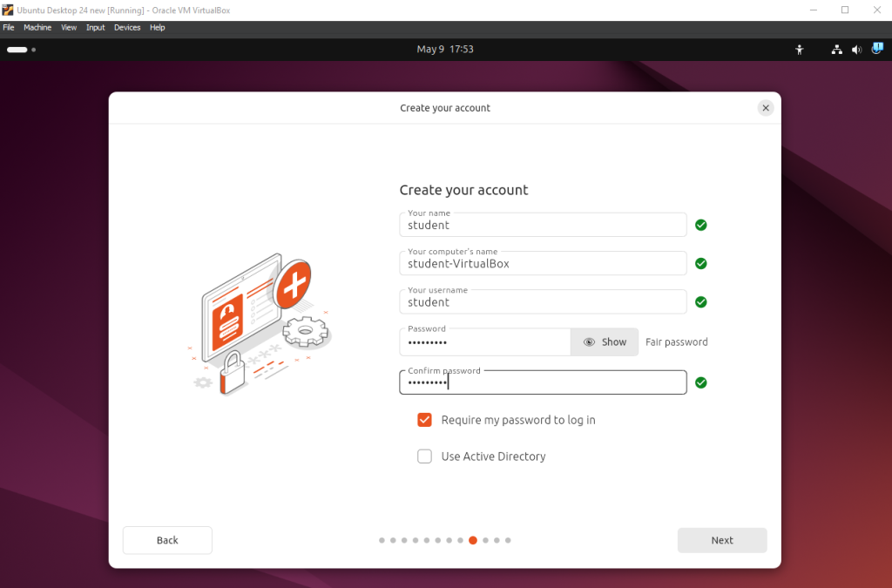Image resolution: width=892 pixels, height=588 pixels.
Task: Click the Use Active Directory label
Action: click(x=493, y=456)
